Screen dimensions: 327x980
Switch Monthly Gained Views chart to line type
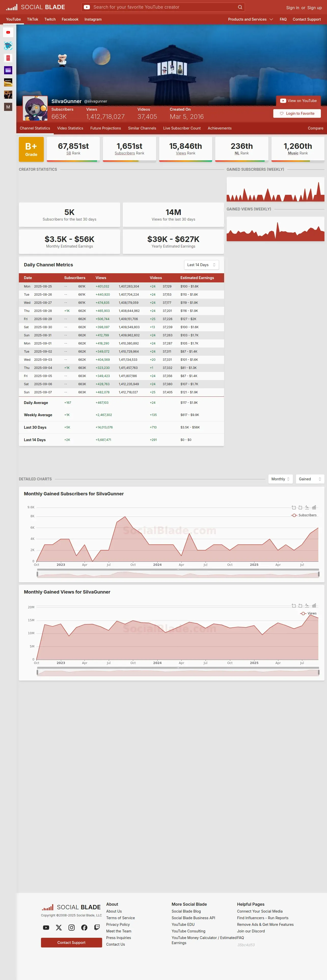click(307, 605)
